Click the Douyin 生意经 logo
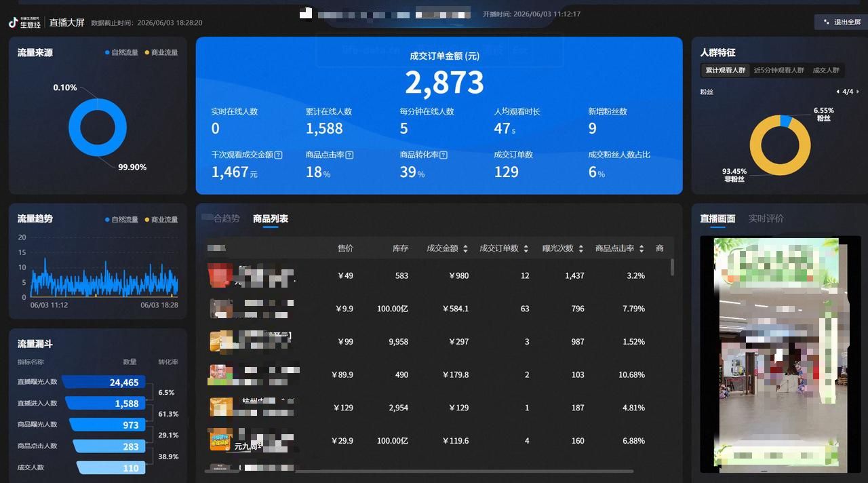Image resolution: width=868 pixels, height=483 pixels. click(x=24, y=22)
